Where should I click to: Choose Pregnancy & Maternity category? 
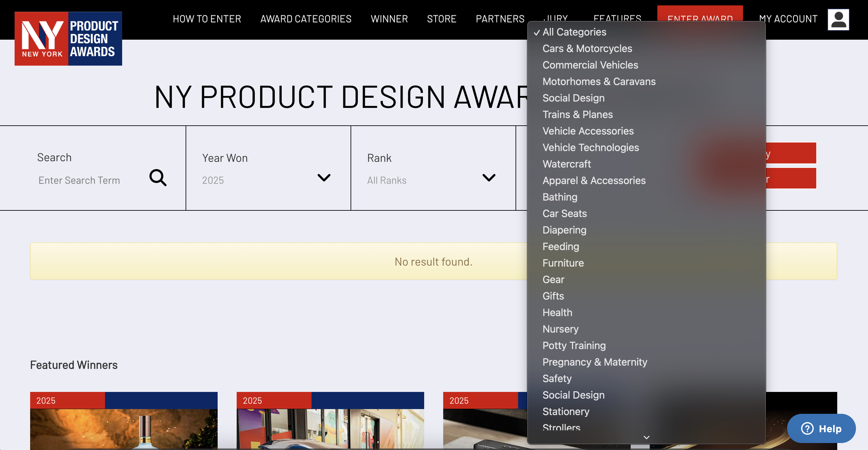pos(595,362)
